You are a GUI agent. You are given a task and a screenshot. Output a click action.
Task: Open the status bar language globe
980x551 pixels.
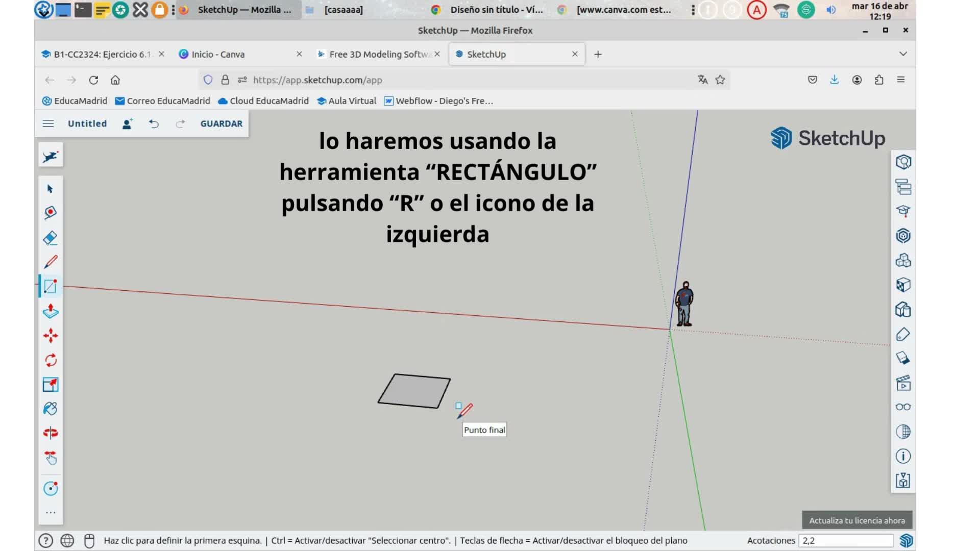pos(67,540)
